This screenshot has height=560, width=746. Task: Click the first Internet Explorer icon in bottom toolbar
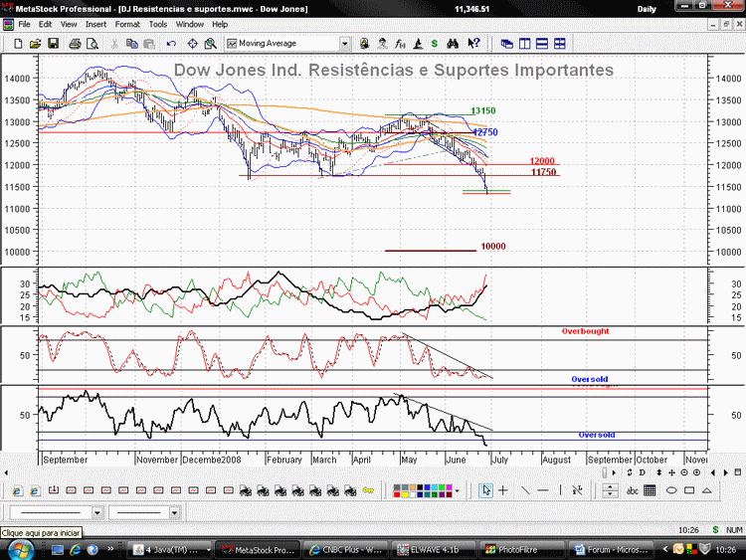(x=17, y=490)
